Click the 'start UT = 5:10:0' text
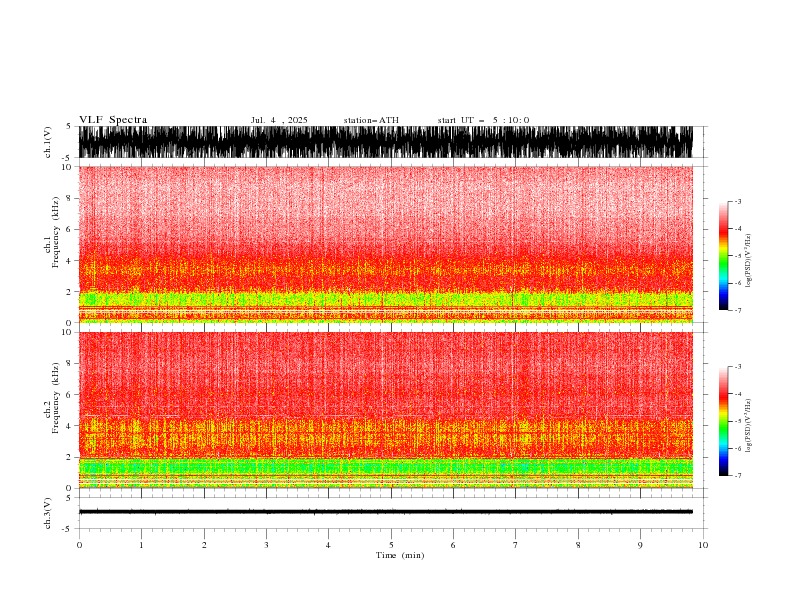Image resolution: width=792 pixels, height=612 pixels. click(483, 120)
